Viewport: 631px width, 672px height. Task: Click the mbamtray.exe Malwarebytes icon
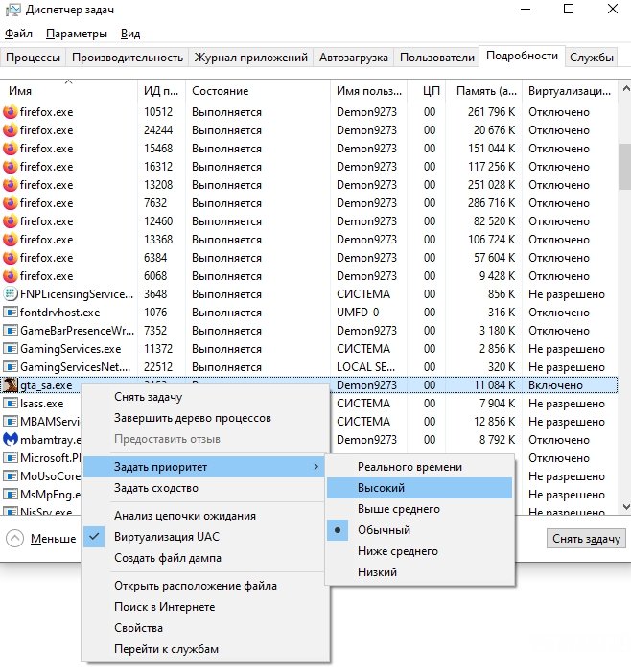[x=11, y=440]
